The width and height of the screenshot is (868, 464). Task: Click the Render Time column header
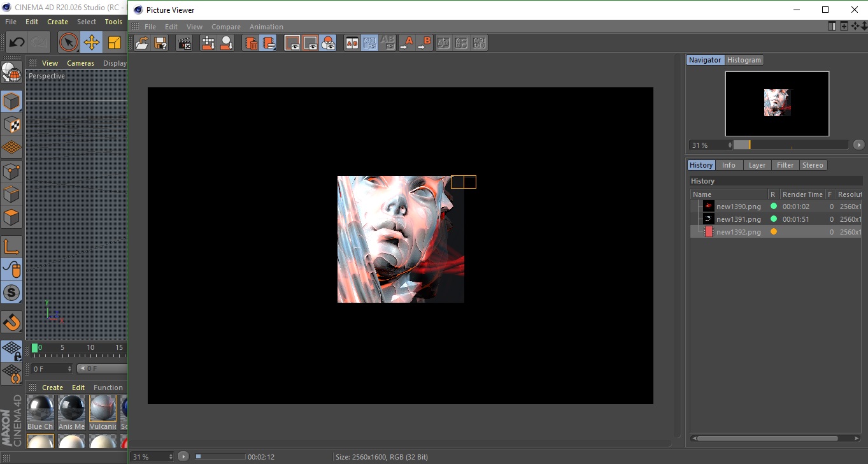tap(802, 194)
